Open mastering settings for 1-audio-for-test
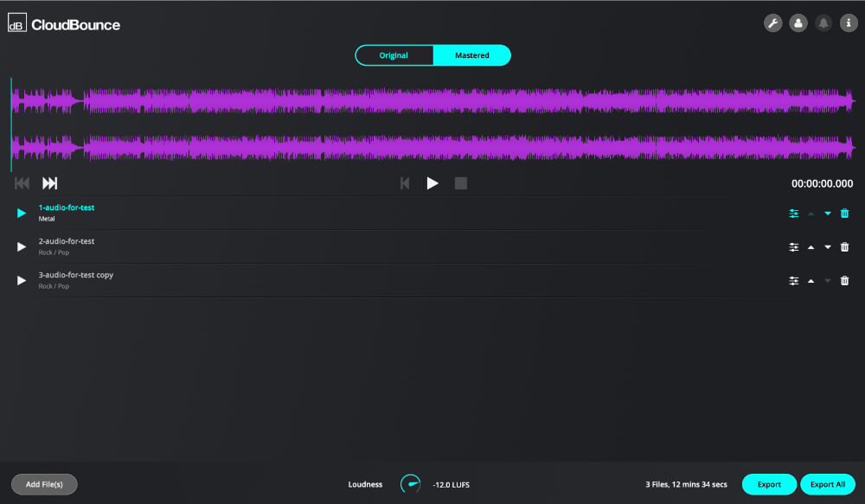The image size is (865, 504). (x=794, y=214)
